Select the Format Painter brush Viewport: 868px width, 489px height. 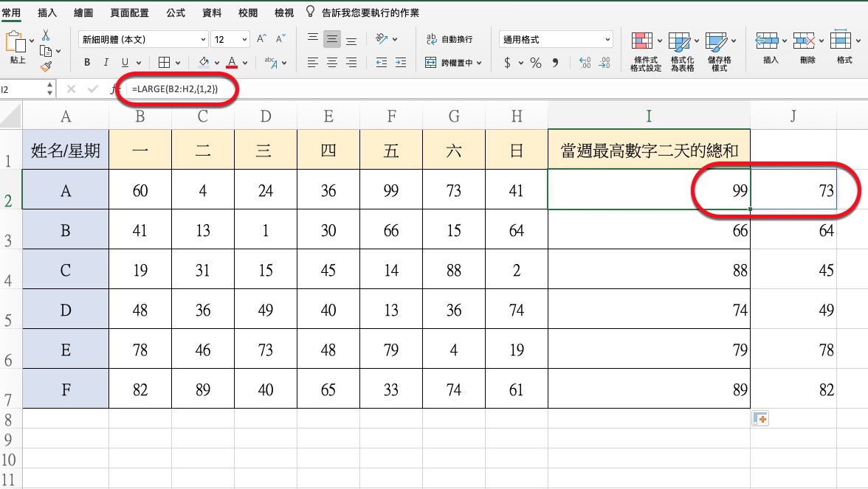(x=46, y=67)
